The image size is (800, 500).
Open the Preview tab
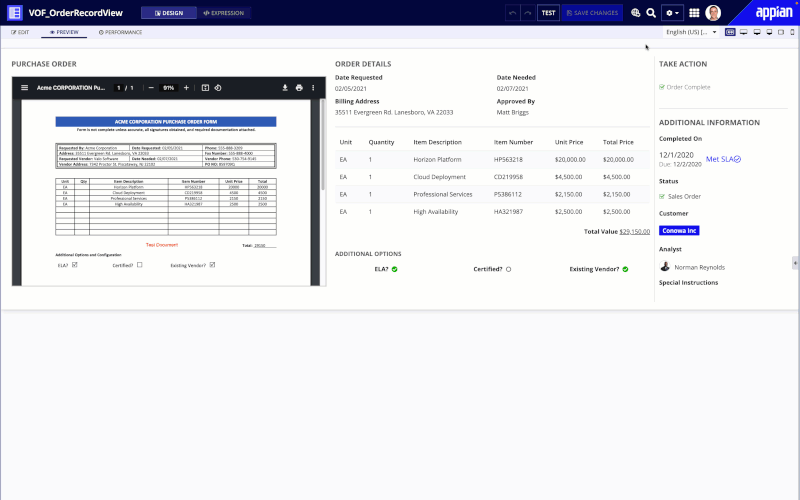tap(64, 32)
